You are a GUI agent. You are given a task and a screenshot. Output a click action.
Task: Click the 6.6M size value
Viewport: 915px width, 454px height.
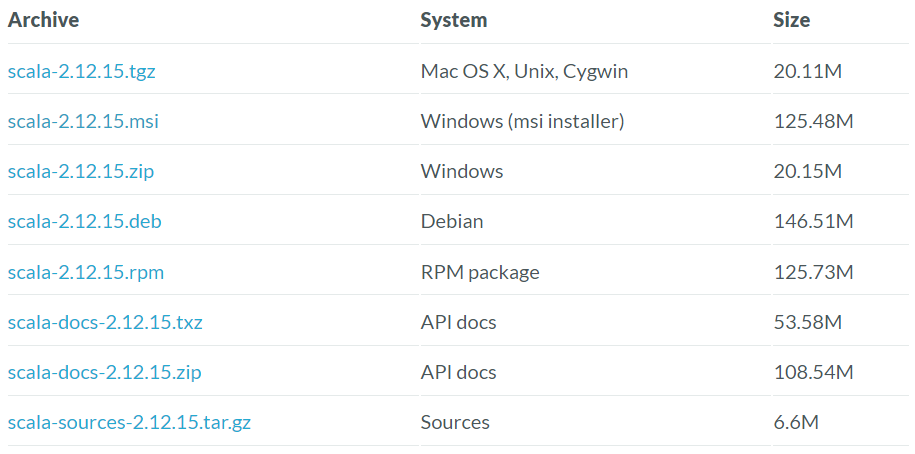tap(796, 422)
